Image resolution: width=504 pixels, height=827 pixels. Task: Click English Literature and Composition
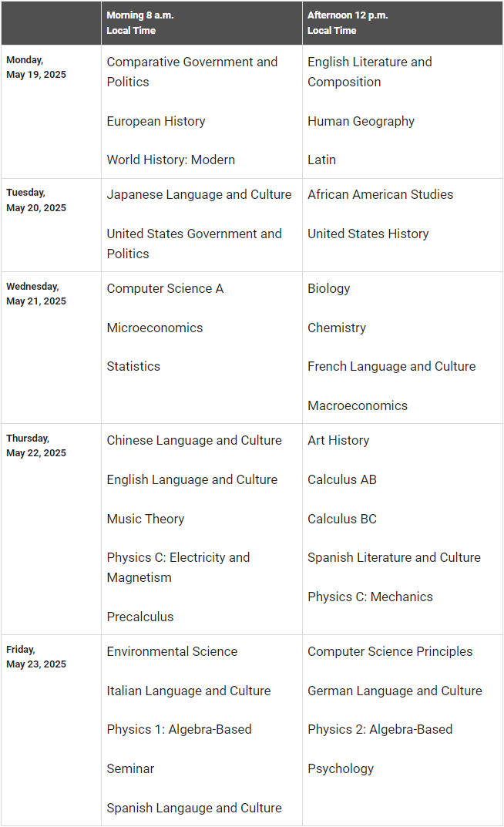369,72
